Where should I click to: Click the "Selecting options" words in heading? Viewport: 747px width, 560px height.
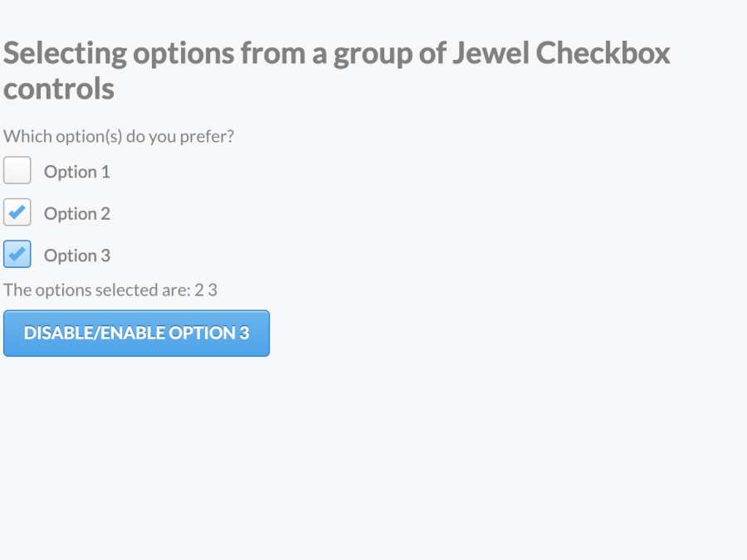click(x=120, y=54)
